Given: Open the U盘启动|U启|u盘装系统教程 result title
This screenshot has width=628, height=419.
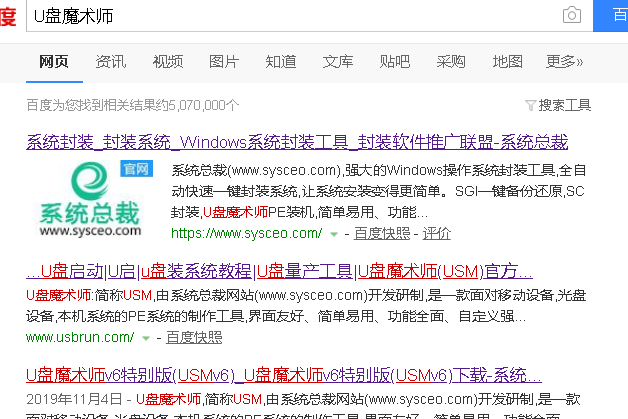Looking at the screenshot, I should tap(280, 272).
